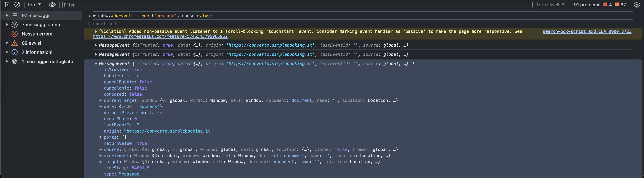The image size is (644, 178).
Task: Expand the Violation warning message
Action: [96, 31]
